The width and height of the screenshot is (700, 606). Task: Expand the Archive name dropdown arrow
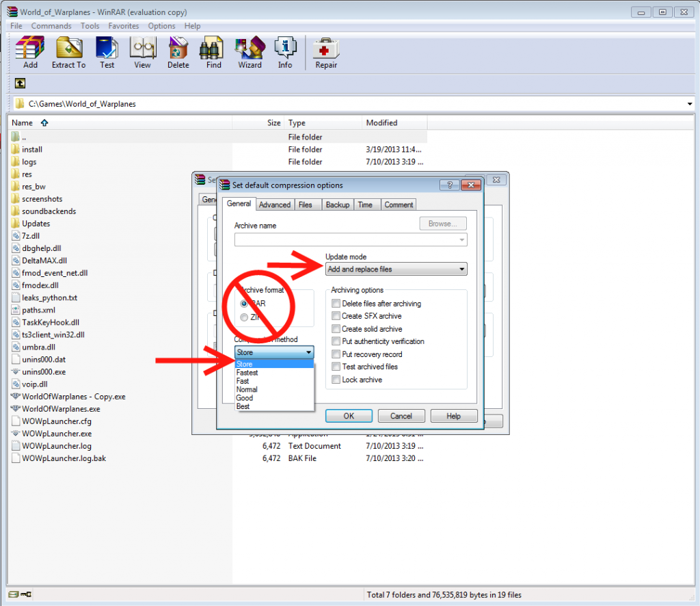[461, 240]
